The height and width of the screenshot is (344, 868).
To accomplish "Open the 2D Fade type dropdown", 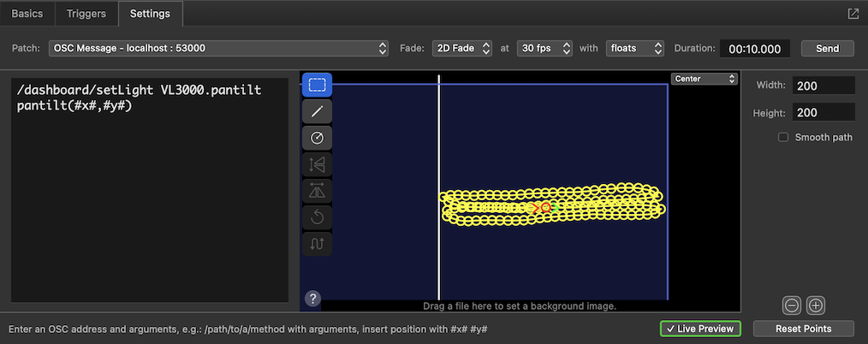I will pos(461,49).
